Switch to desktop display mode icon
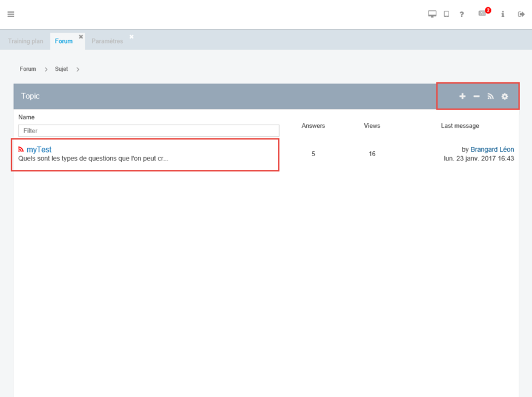 (432, 15)
